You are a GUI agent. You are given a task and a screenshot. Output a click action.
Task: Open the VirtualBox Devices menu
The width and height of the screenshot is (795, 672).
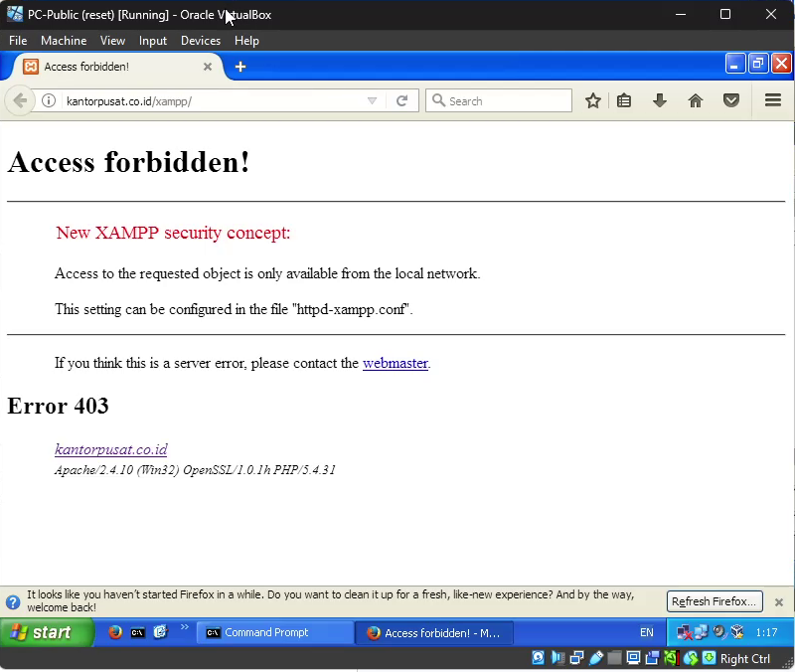201,41
